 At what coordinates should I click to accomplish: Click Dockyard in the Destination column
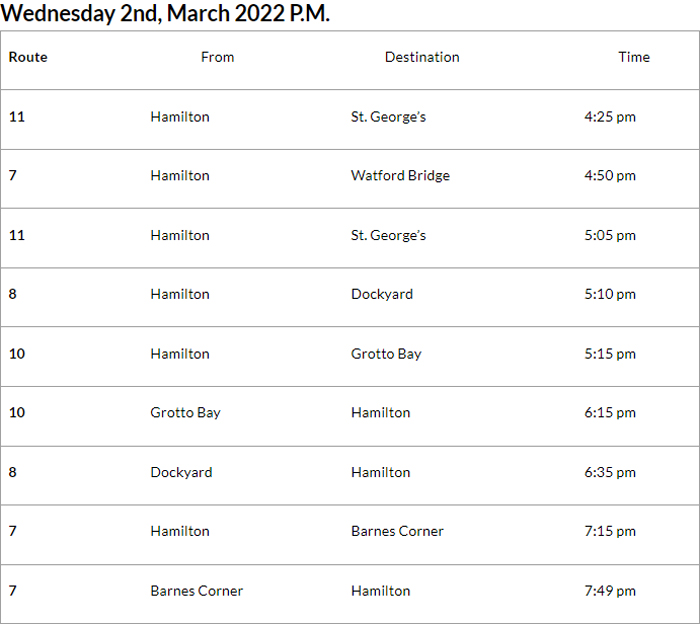382,294
